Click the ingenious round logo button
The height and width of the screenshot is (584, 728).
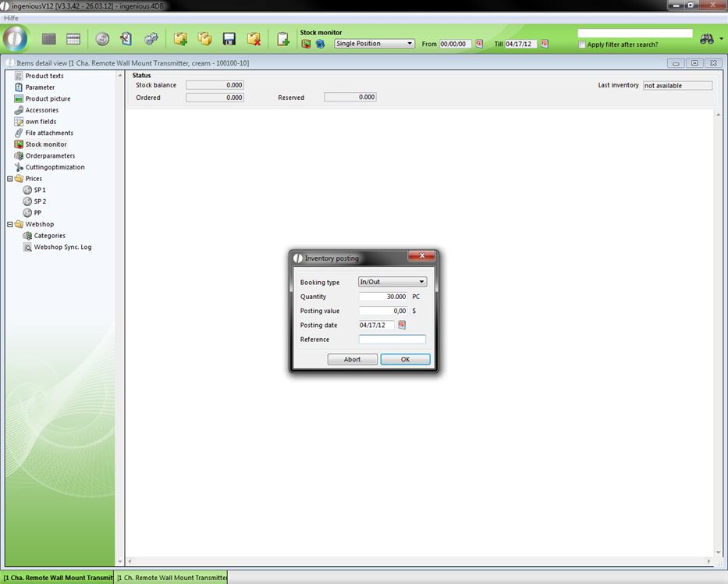pyautogui.click(x=15, y=38)
